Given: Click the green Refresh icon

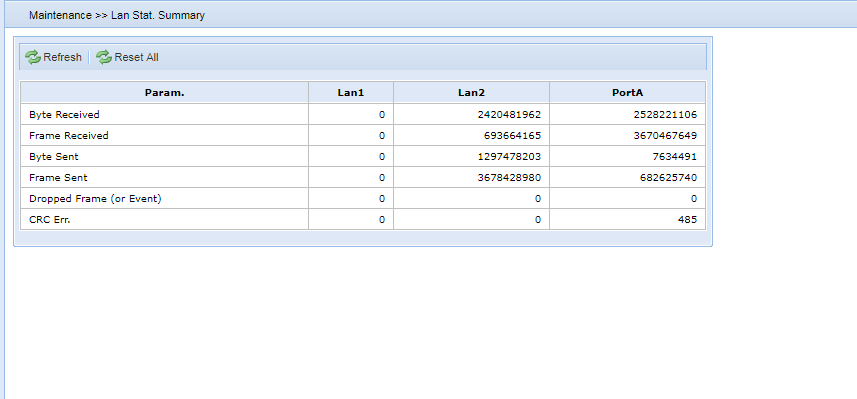Looking at the screenshot, I should (33, 57).
